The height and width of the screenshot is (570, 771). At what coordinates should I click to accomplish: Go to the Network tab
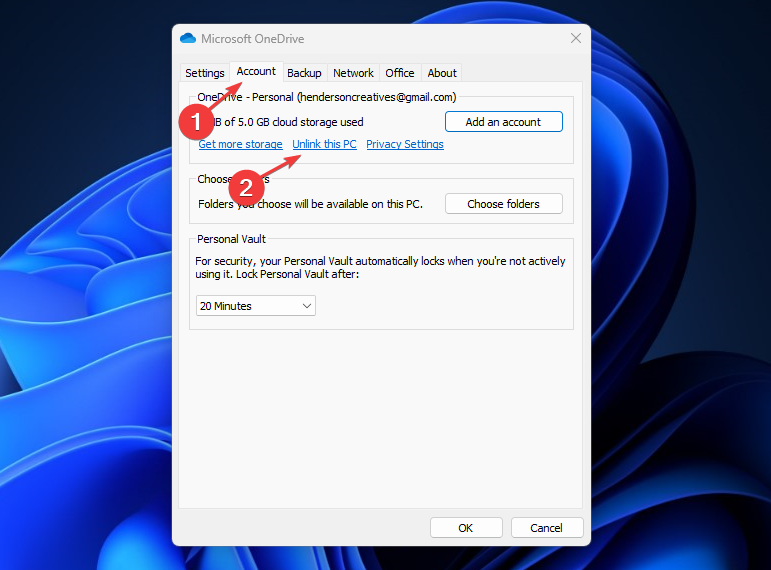tap(353, 73)
